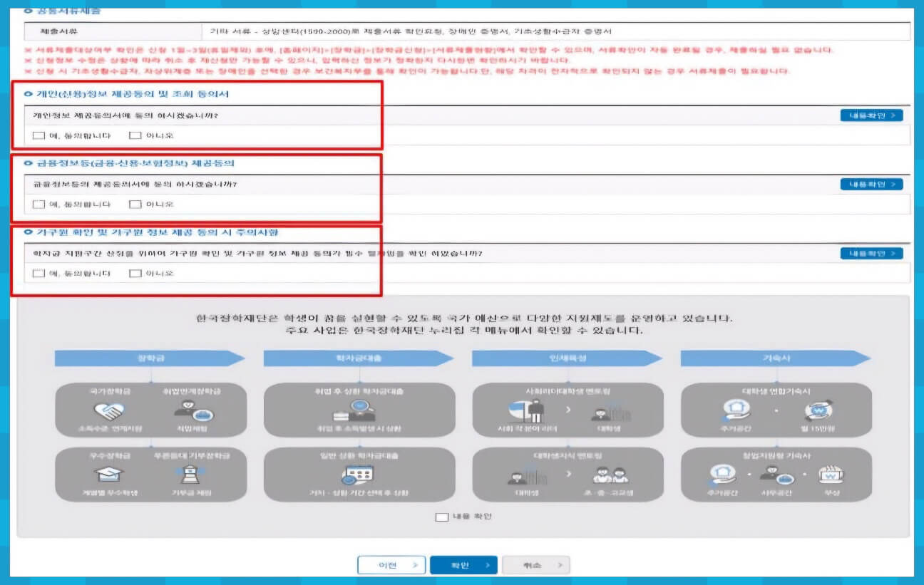Click the 대학생지식 멘토링 card title
The width and height of the screenshot is (924, 585).
tap(568, 455)
